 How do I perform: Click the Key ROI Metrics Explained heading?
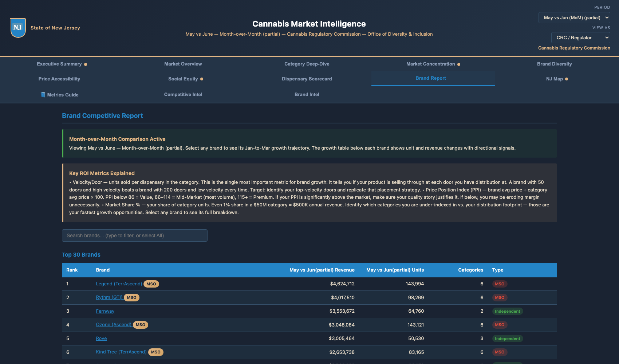click(x=102, y=173)
